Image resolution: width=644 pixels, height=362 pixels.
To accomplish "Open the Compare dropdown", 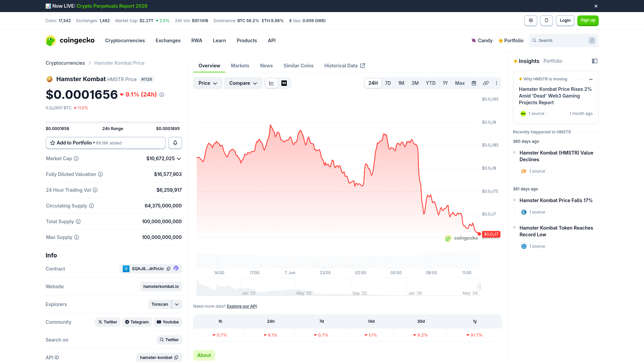I will coord(243,83).
